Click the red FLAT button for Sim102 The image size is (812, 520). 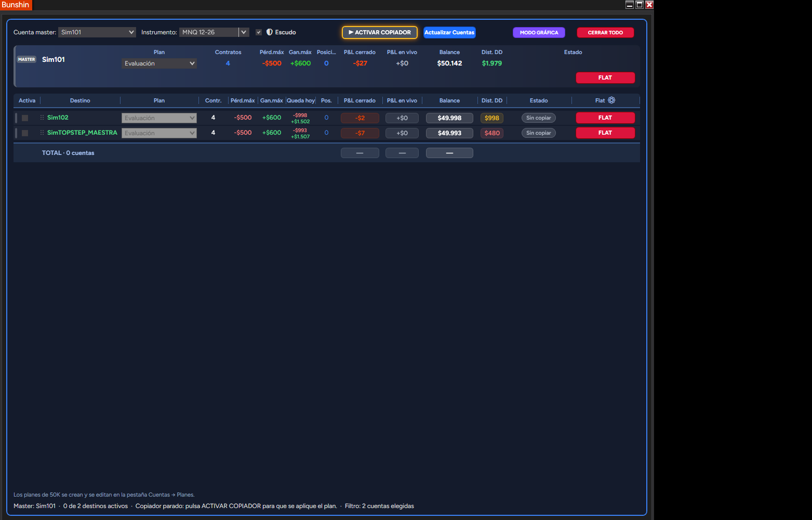click(x=605, y=118)
